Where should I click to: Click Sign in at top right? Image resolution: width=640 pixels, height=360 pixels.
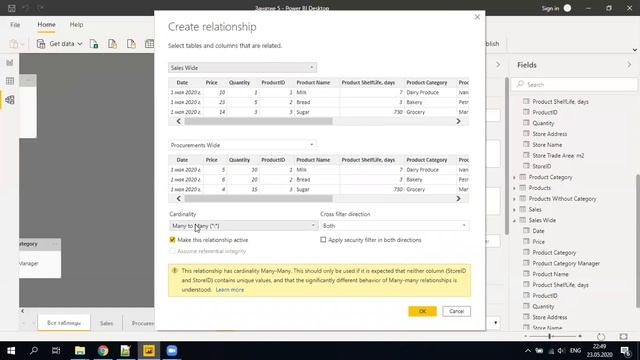tap(550, 8)
